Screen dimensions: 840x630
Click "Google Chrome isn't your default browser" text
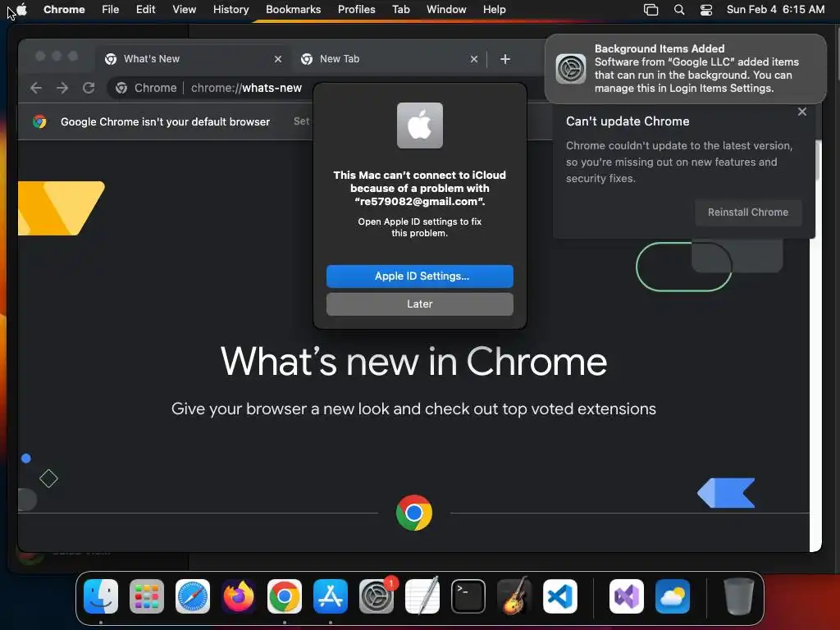coord(165,121)
